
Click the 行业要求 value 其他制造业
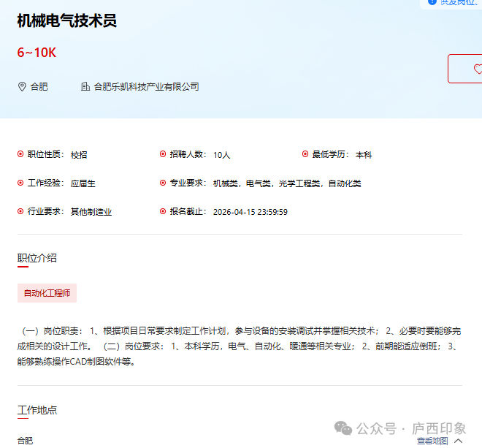[91, 212]
